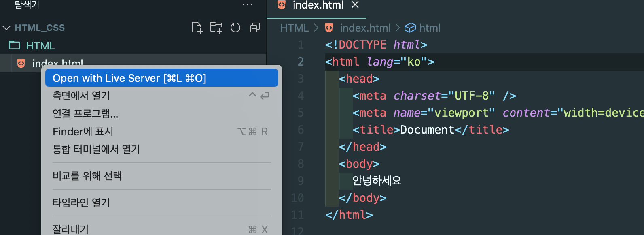The width and height of the screenshot is (644, 235).
Task: Click the index.html file icon in the sidebar
Action: click(21, 63)
